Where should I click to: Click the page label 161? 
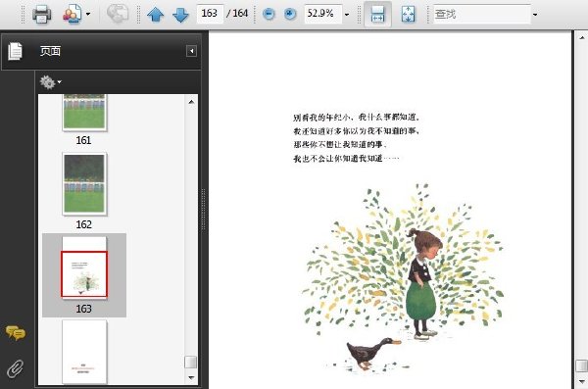tap(83, 140)
